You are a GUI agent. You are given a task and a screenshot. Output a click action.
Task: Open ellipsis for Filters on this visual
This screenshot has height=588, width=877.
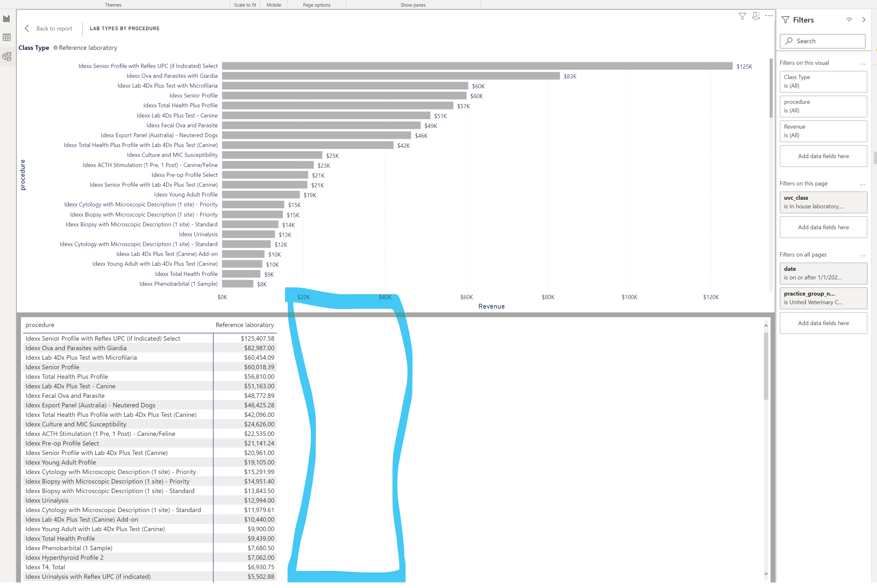click(x=862, y=63)
